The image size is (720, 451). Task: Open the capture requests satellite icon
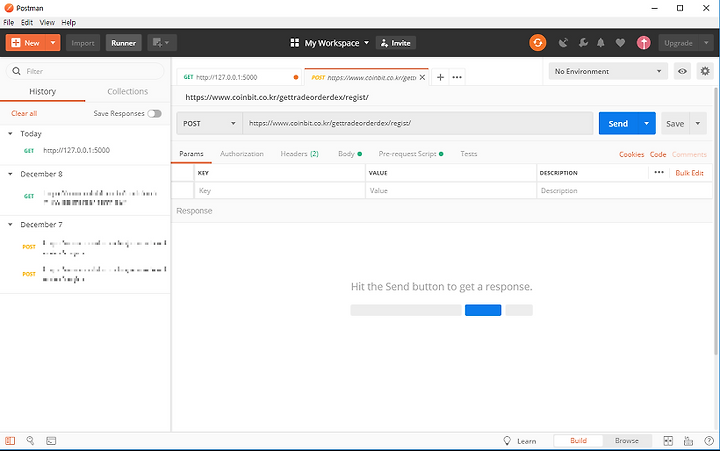563,43
